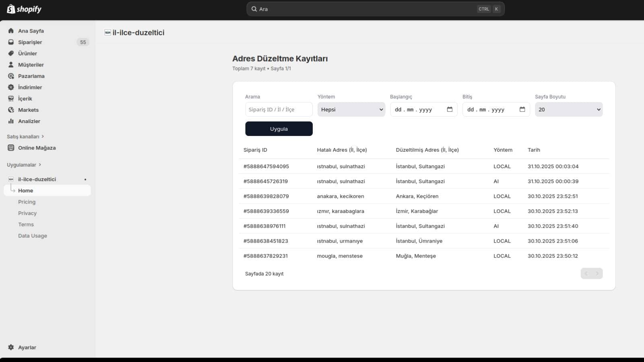Open the Yöntem dropdown showing Hepsi
This screenshot has height=362, width=644.
[x=351, y=109]
